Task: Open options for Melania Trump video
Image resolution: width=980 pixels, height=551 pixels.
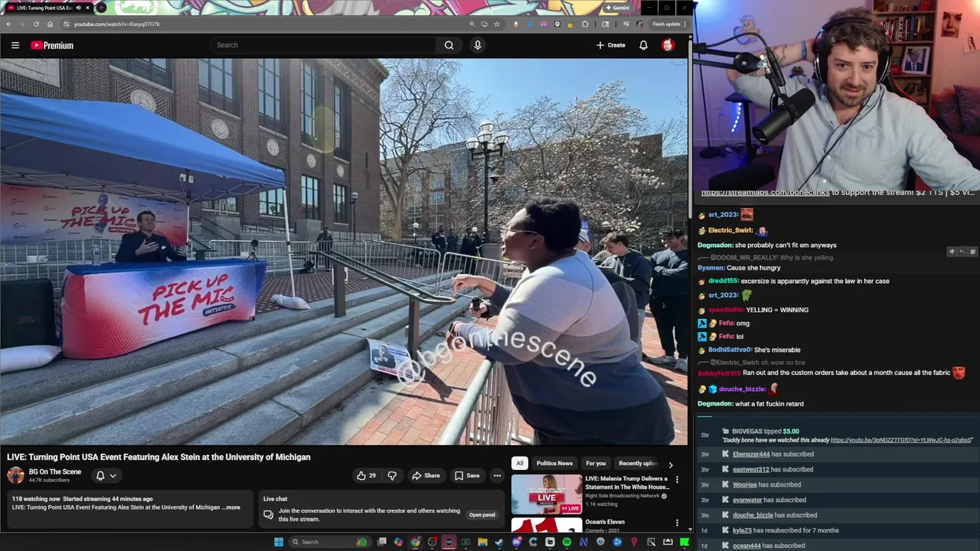Action: (677, 480)
